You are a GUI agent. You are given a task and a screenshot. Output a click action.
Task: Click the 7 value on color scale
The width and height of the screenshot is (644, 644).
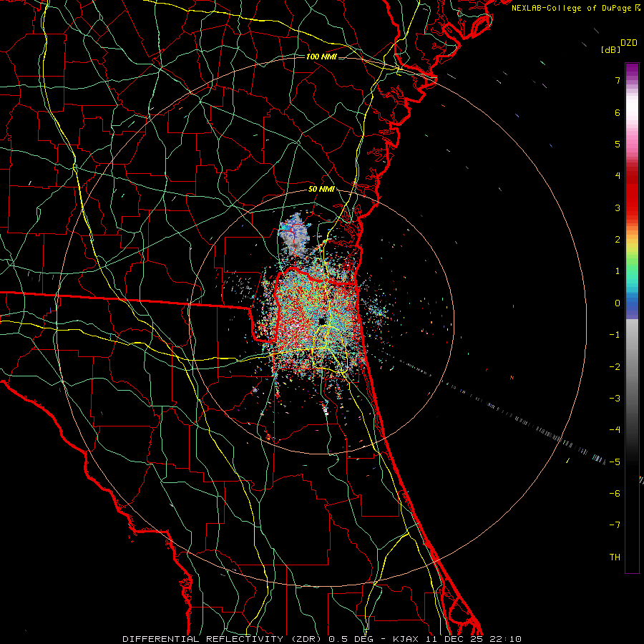point(618,80)
